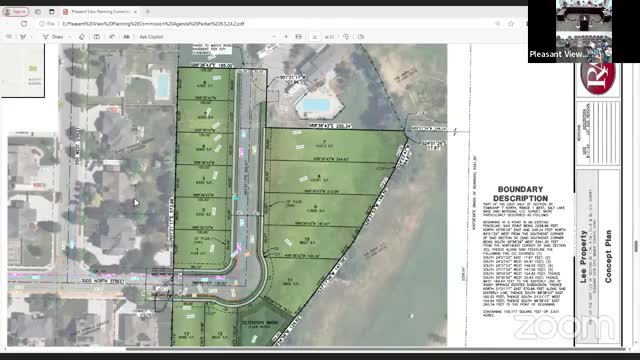This screenshot has width=640, height=360.
Task: Click the Concept Plan title text
Action: coord(608,257)
